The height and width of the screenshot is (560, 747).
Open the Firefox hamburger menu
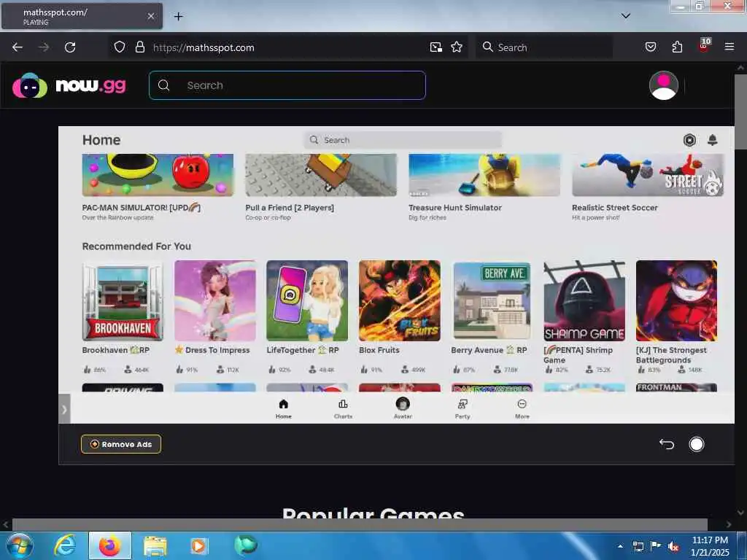pyautogui.click(x=729, y=47)
